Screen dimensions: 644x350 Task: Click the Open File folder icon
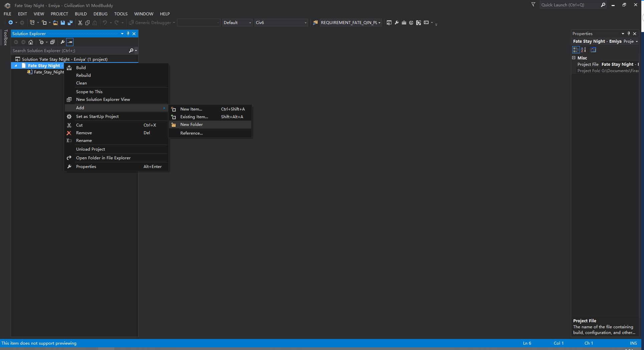coord(55,23)
